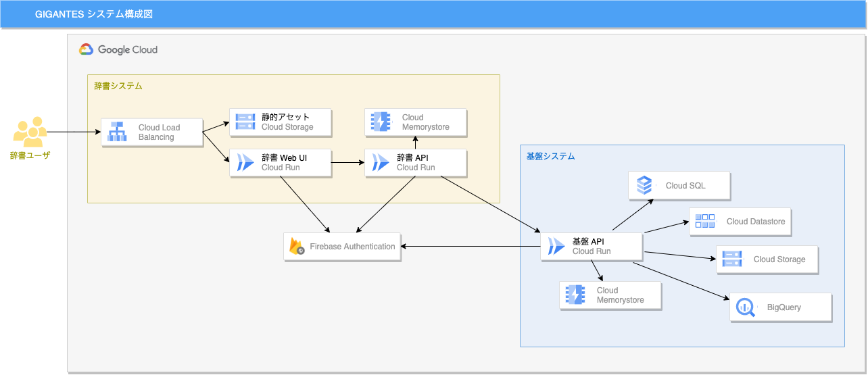868x375 pixels.
Task: Click the Google Cloud logo
Action: click(x=86, y=49)
